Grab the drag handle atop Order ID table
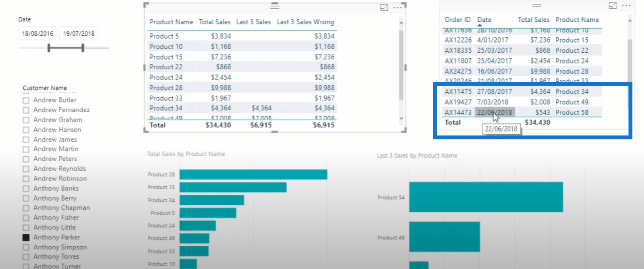This screenshot has width=644, height=269. tap(537, 5)
